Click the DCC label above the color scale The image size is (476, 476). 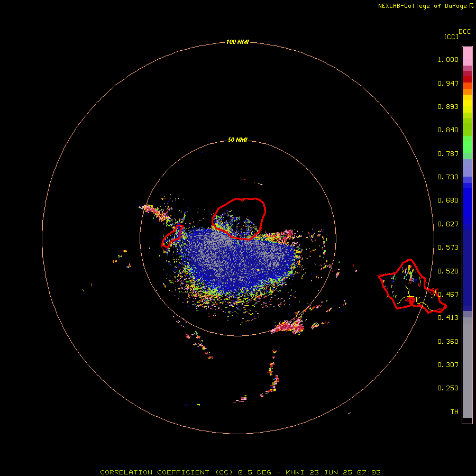click(x=465, y=32)
